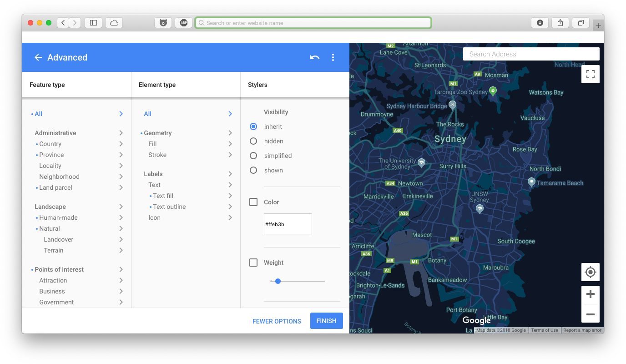
Task: Click the Weight slider handle
Action: click(x=278, y=281)
